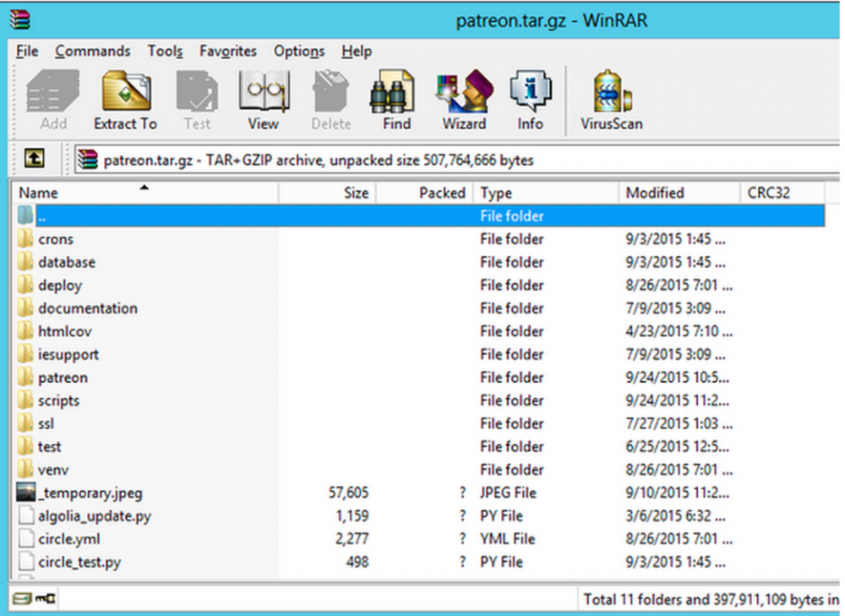This screenshot has height=616, width=845.
Task: Click the 'YML File' type cell
Action: tap(508, 539)
